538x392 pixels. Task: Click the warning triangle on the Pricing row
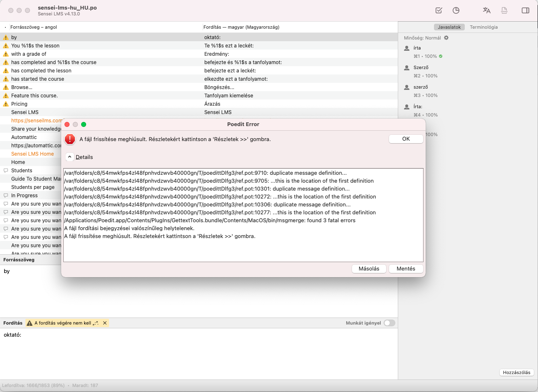point(5,104)
